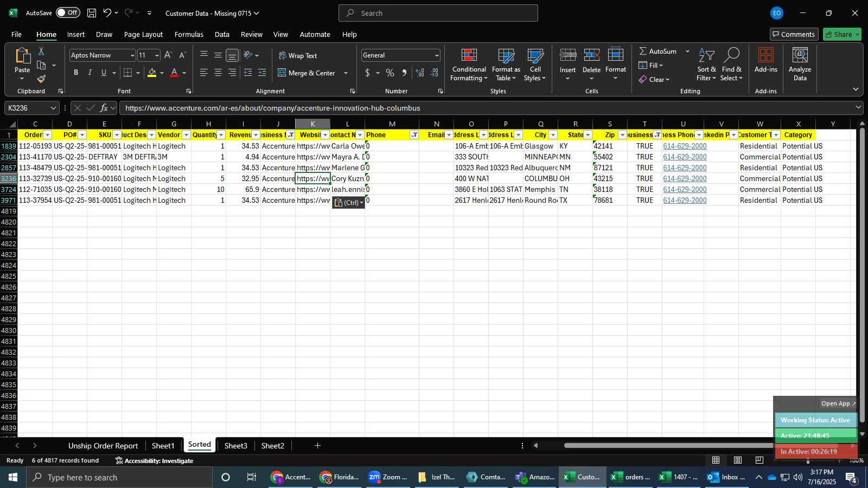Decrease font size with the small A icon
Image resolution: width=868 pixels, height=488 pixels.
(182, 55)
